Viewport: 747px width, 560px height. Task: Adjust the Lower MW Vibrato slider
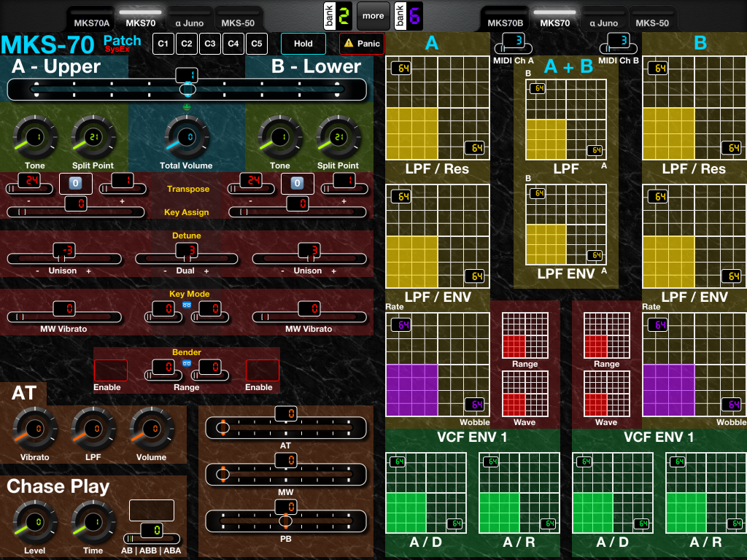pyautogui.click(x=309, y=316)
